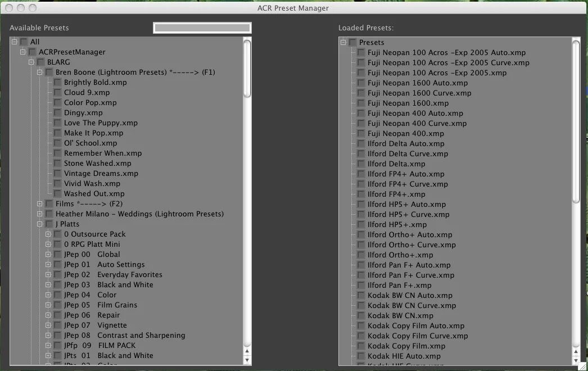
Task: Select Ol' School.xmp preset
Action: [x=91, y=143]
